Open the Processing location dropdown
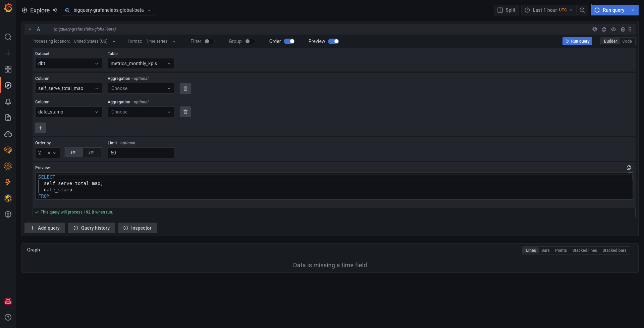The image size is (644, 328). pyautogui.click(x=95, y=41)
